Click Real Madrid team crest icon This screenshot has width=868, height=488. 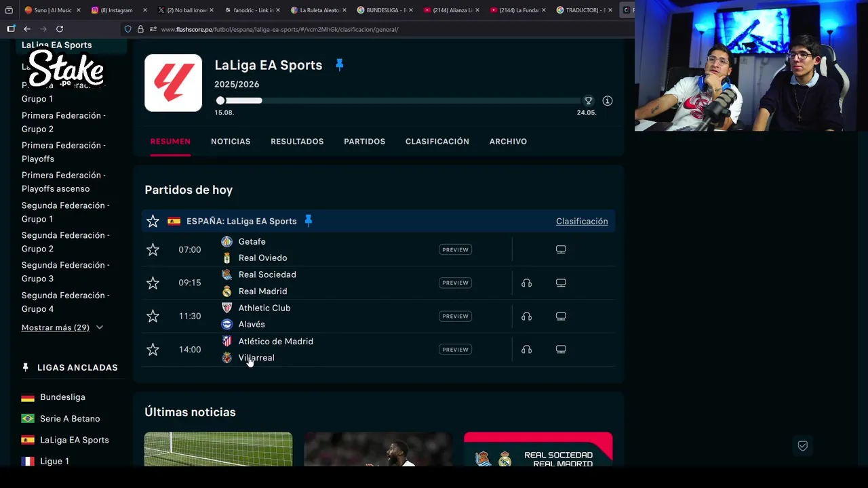pos(226,291)
